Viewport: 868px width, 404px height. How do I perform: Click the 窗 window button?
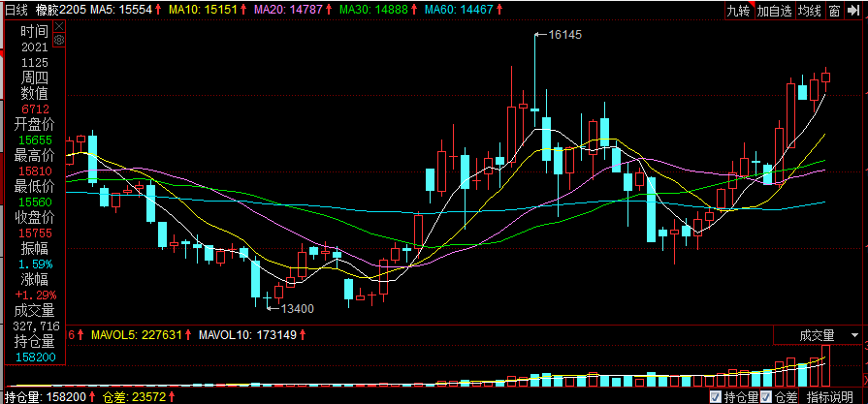click(834, 11)
